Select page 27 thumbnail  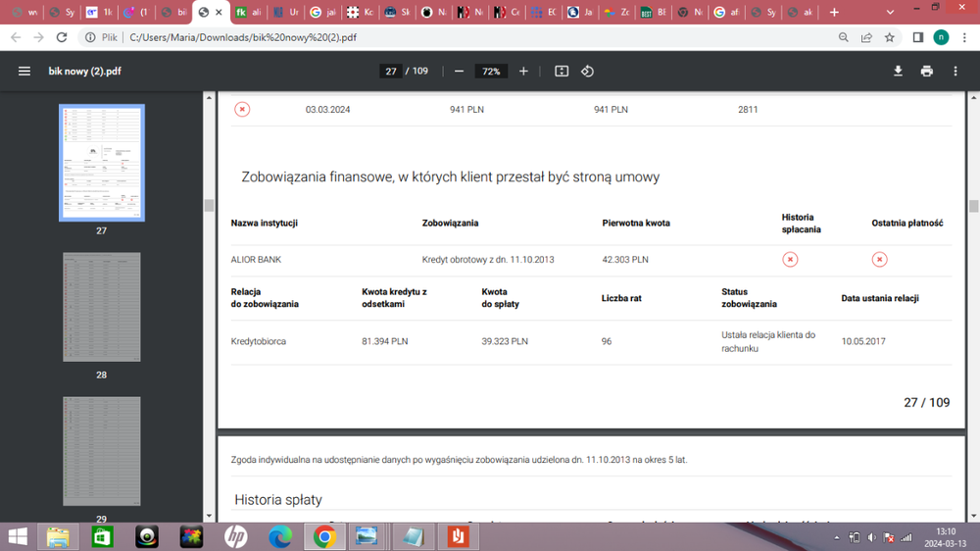click(x=102, y=163)
